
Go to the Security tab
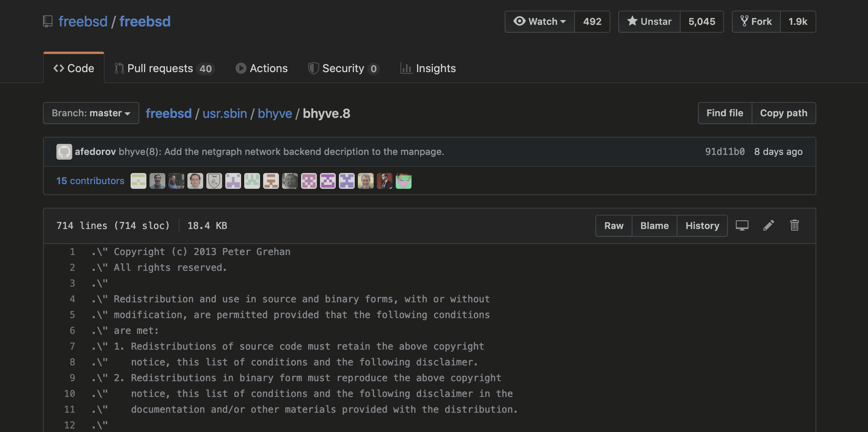343,68
